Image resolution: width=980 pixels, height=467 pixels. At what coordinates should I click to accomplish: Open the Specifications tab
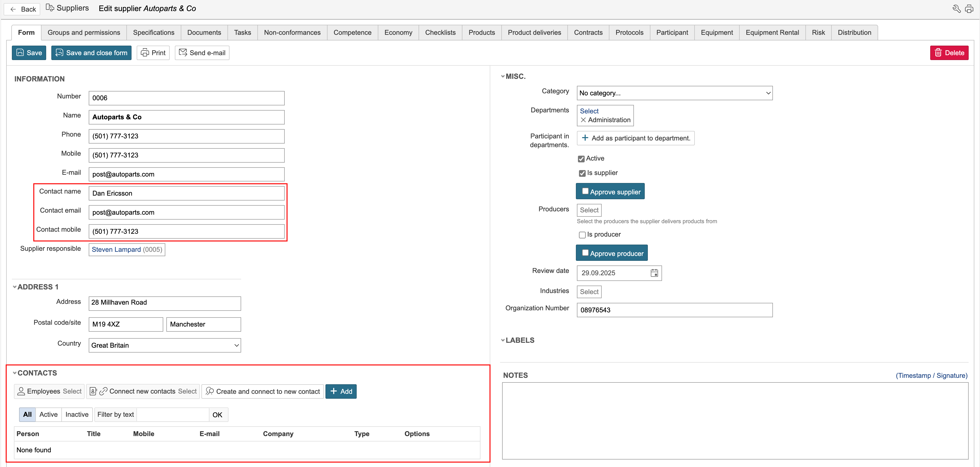[x=154, y=33]
